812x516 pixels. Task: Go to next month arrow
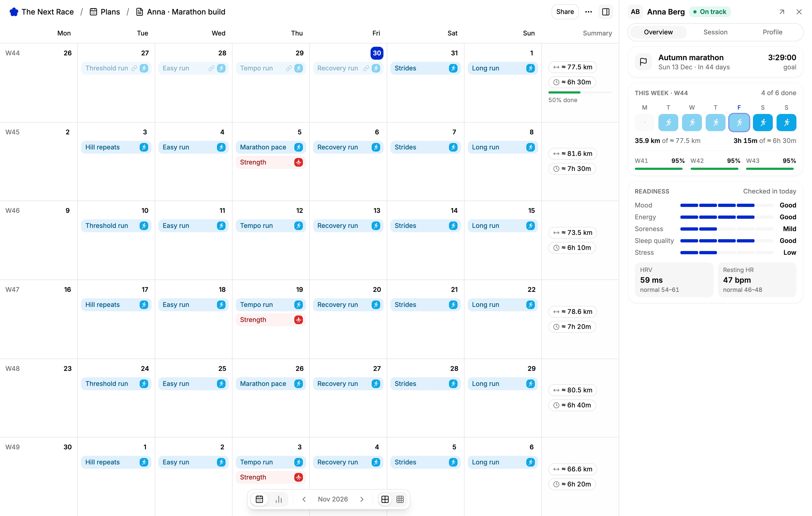point(361,499)
